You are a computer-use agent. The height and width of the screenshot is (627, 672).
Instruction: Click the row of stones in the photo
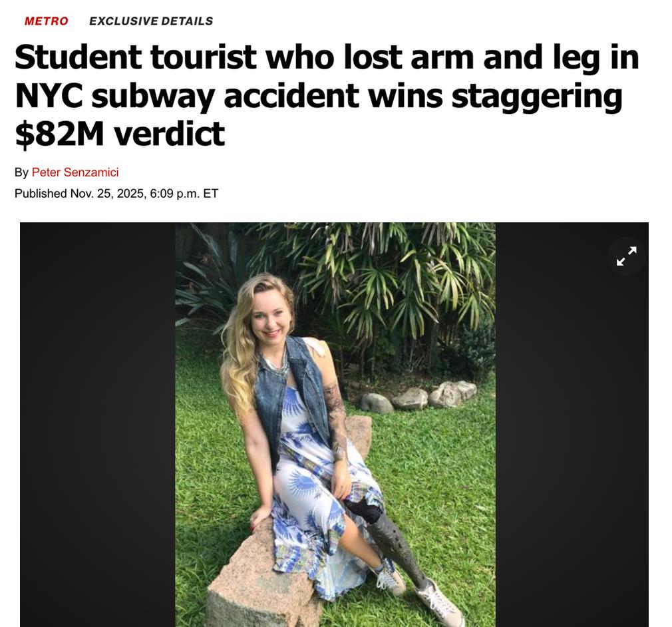[x=418, y=397]
